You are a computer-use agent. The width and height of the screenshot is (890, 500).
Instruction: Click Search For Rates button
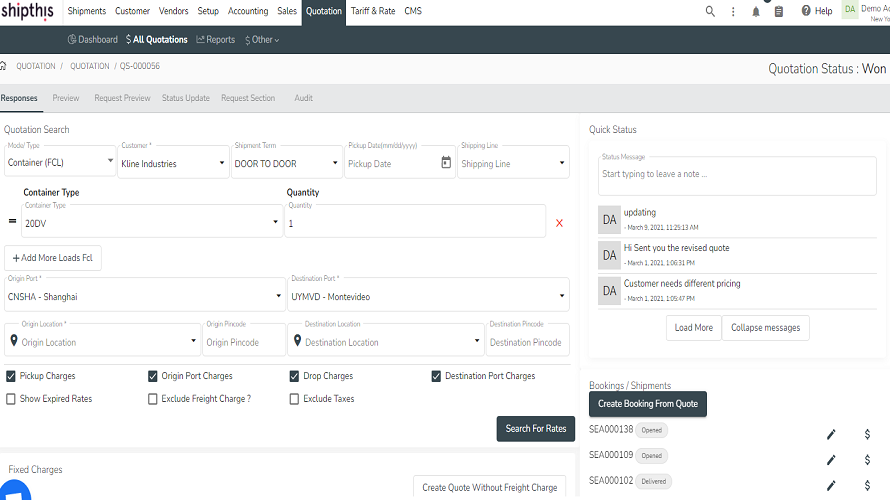[536, 428]
